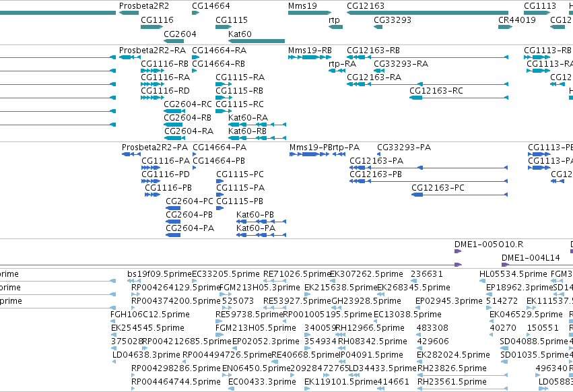The height and width of the screenshot is (392, 573).
Task: Select transcript CG1115-RB
Action: 239,91
